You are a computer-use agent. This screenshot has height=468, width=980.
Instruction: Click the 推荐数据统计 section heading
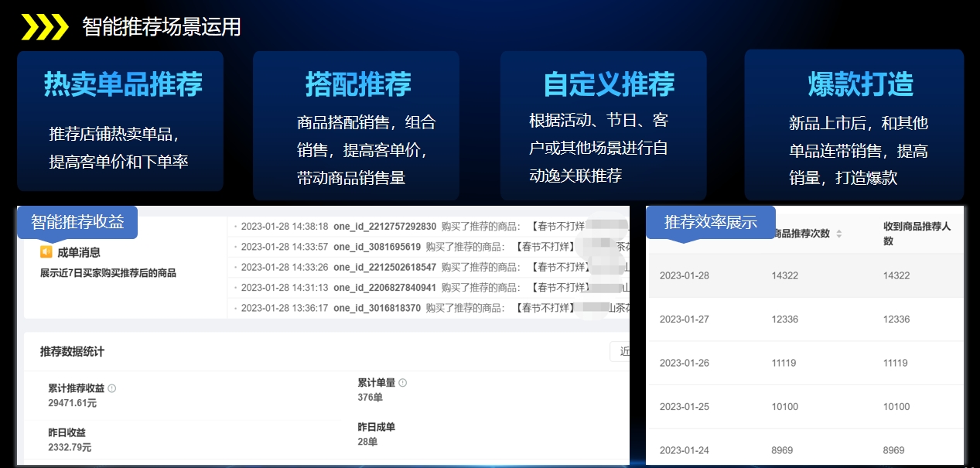72,352
